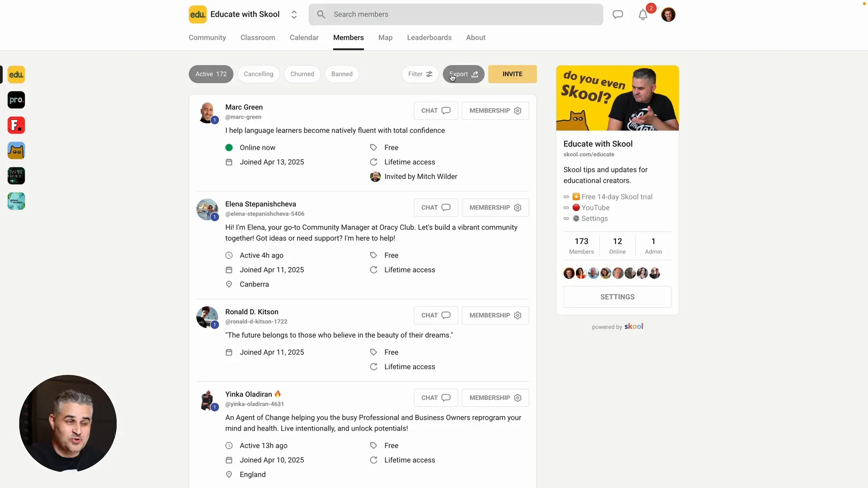Open the Calendar tab
The width and height of the screenshot is (868, 488).
(x=304, y=38)
